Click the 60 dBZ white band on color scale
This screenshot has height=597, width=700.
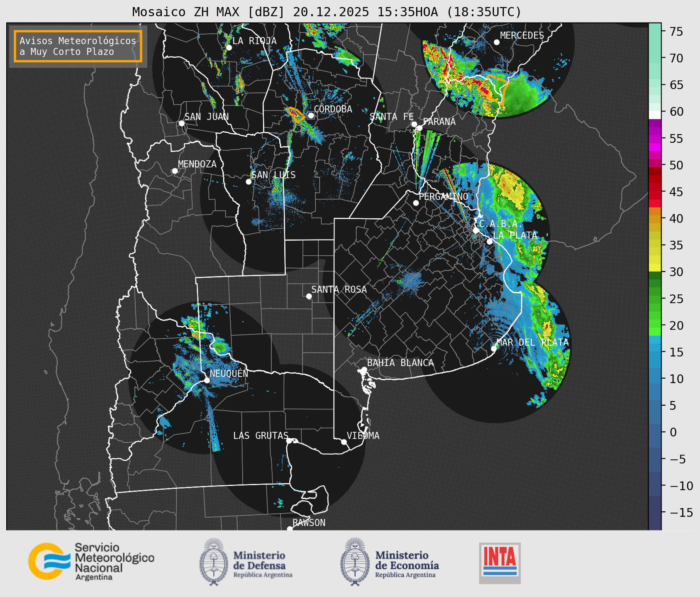point(655,115)
